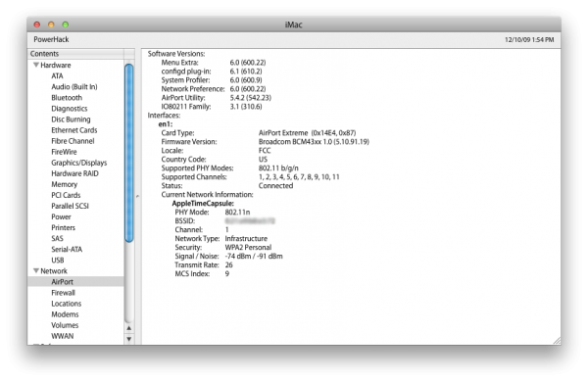Image resolution: width=588 pixels, height=382 pixels.
Task: Click the Contents column header
Action: 76,54
